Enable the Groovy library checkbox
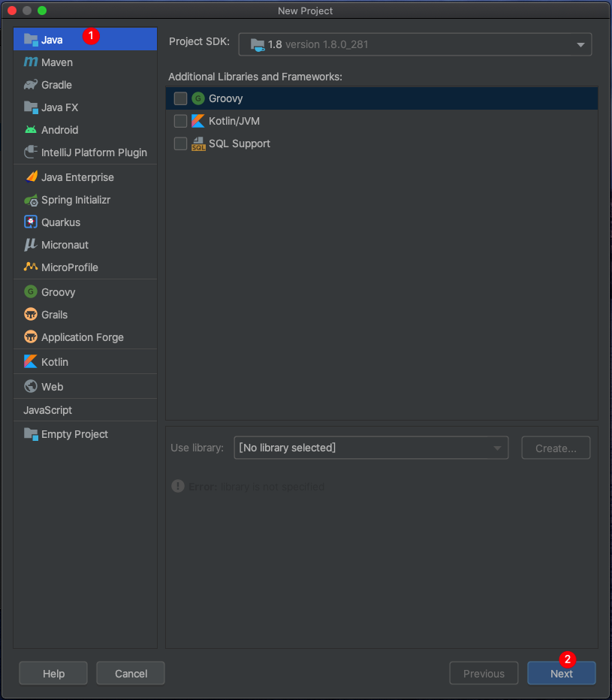The height and width of the screenshot is (700, 612). 180,98
